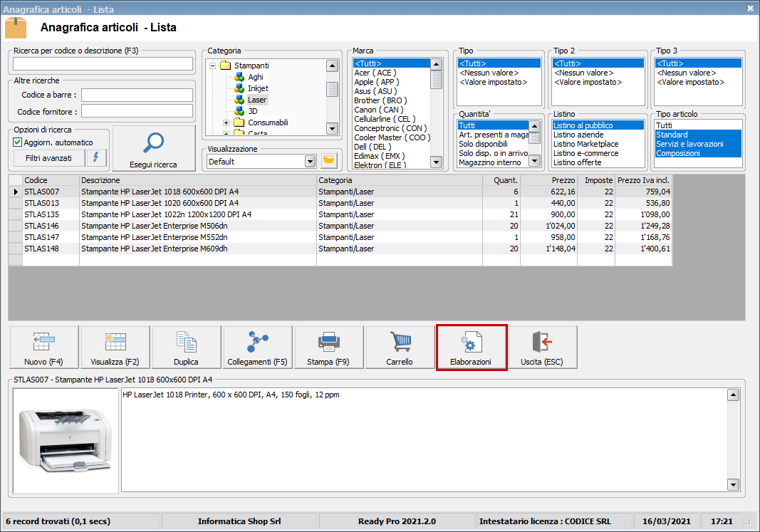Screen dimensions: 760x532
Task: Click the package icon in window header
Action: click(16, 28)
